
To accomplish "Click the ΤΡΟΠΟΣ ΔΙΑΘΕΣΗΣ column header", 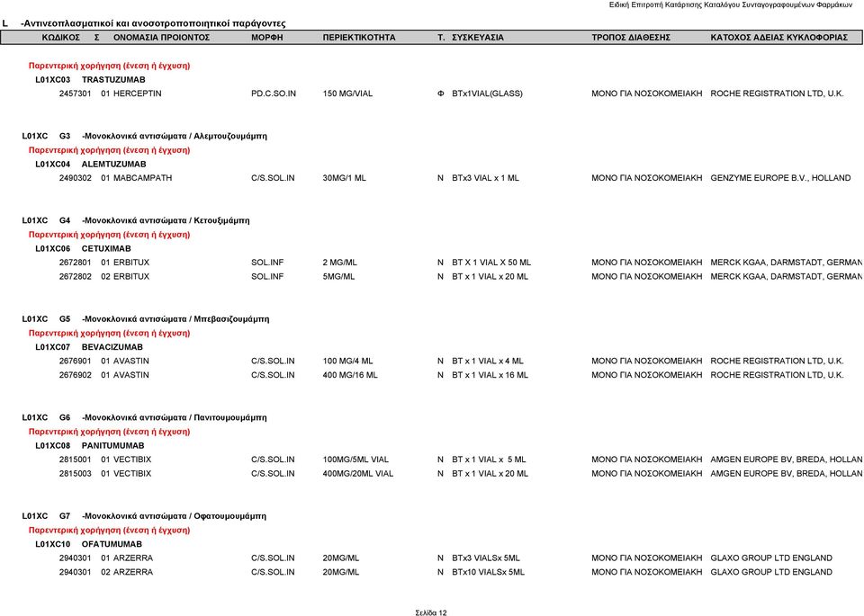I will [x=631, y=38].
